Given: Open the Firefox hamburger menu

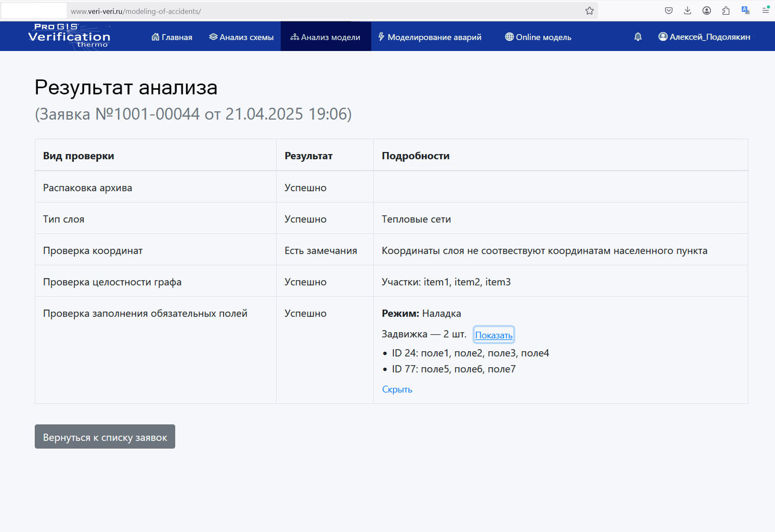Looking at the screenshot, I should click(766, 10).
